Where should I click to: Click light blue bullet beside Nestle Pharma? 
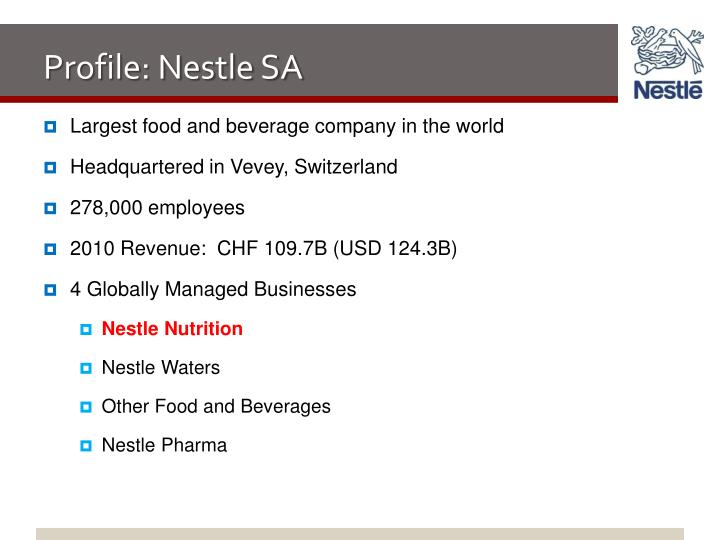click(x=86, y=446)
